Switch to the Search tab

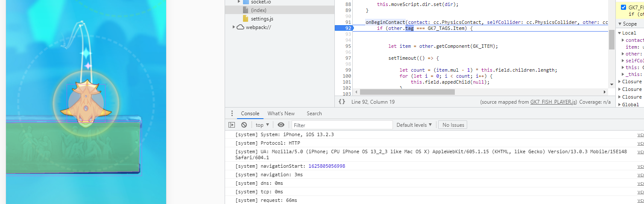pos(314,114)
